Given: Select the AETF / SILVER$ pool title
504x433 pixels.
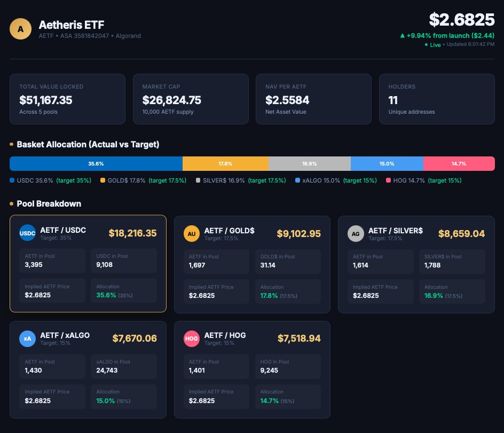Looking at the screenshot, I should tap(396, 231).
